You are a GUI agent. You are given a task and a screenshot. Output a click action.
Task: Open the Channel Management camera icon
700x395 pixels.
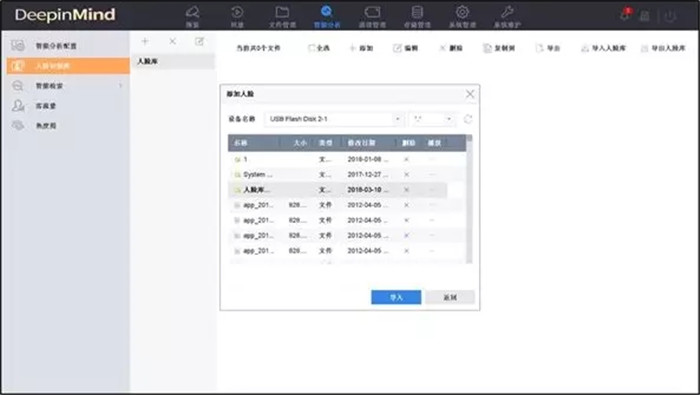point(372,12)
